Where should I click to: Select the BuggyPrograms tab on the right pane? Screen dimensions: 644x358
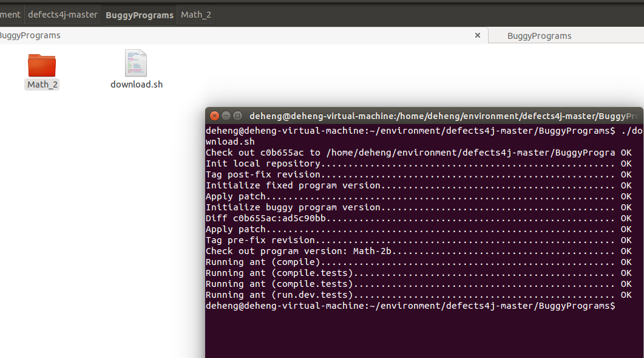(539, 35)
